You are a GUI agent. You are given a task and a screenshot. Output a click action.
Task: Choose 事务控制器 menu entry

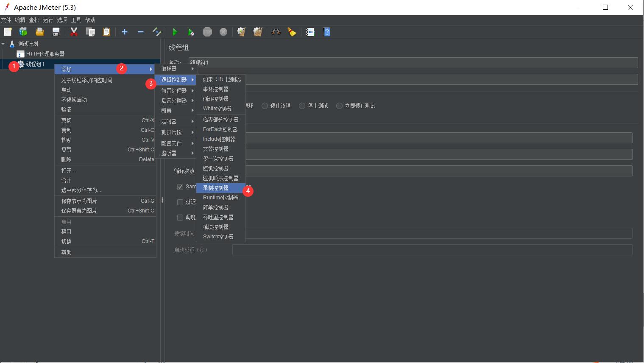coord(221,89)
